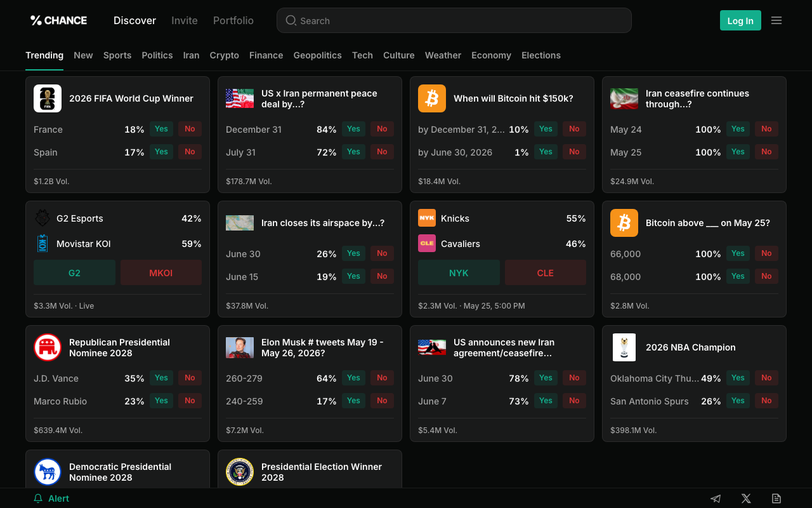Open 'Democratic Presidential Nominee 2028' market
The width and height of the screenshot is (812, 508).
pos(120,472)
